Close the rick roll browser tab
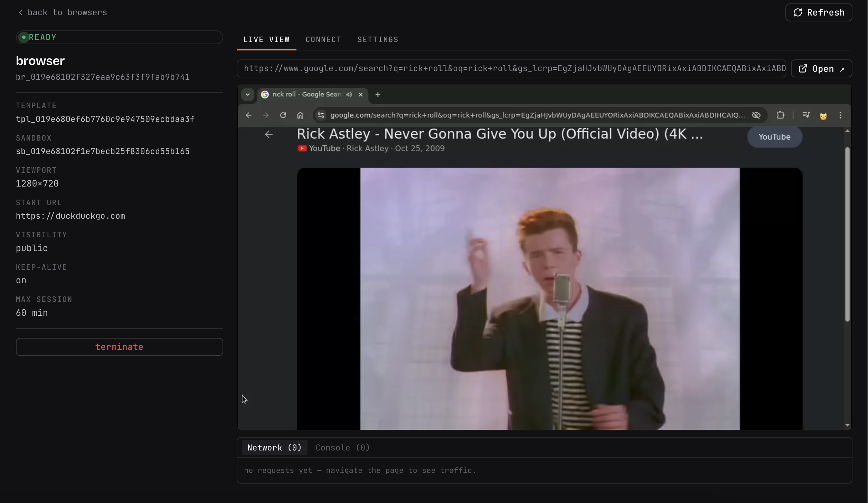Image resolution: width=868 pixels, height=503 pixels. 360,94
